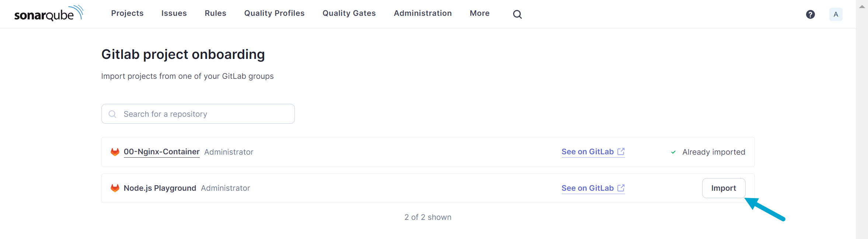Click the vertical scrollbar on the right

[x=863, y=110]
